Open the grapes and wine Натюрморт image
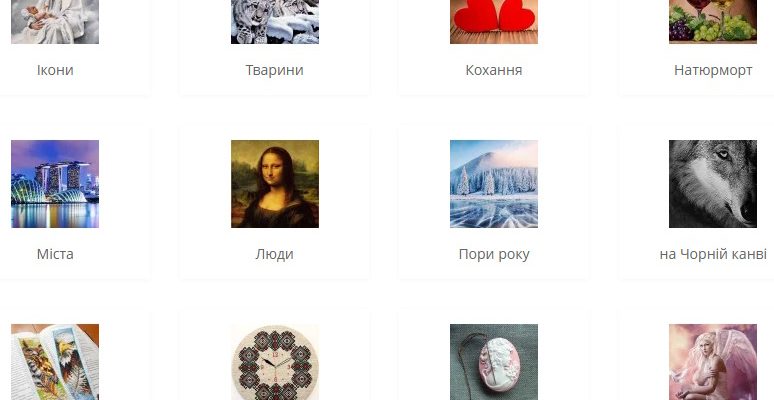This screenshot has height=400, width=774. (x=713, y=22)
